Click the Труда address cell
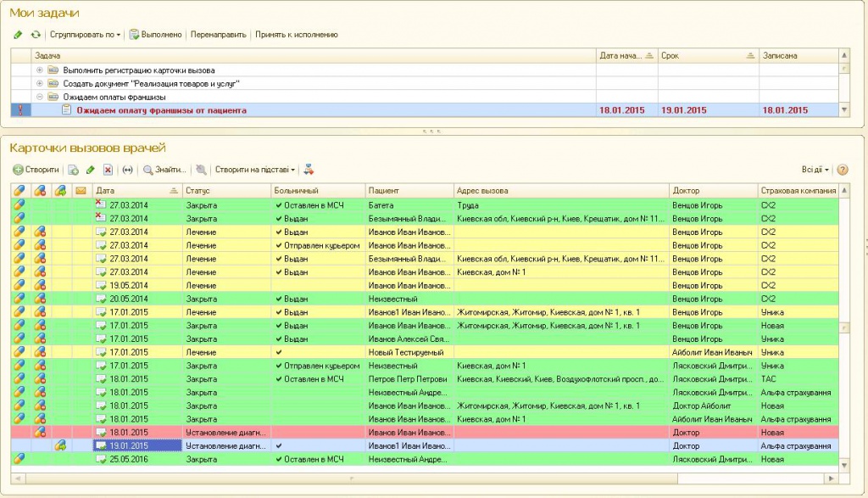The image size is (868, 498). point(561,205)
